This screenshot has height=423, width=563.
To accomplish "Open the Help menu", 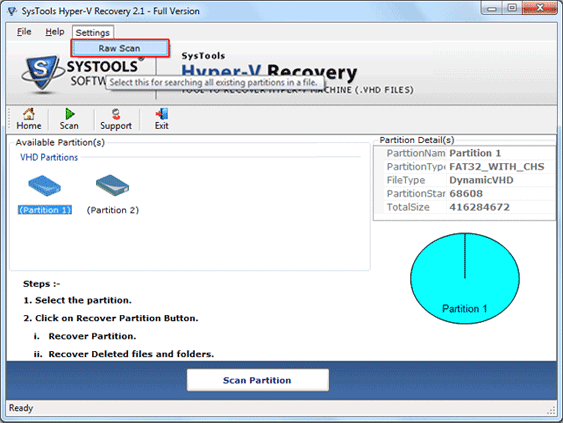I will [x=55, y=32].
